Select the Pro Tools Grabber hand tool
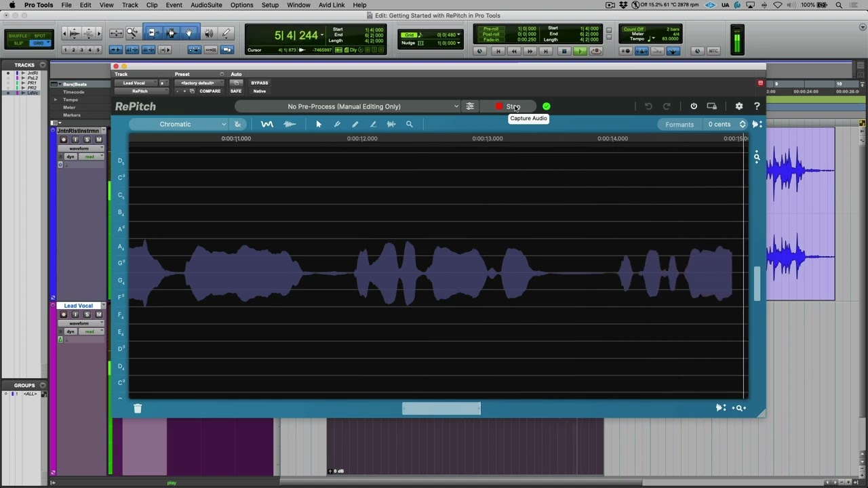The width and height of the screenshot is (868, 488). point(189,33)
